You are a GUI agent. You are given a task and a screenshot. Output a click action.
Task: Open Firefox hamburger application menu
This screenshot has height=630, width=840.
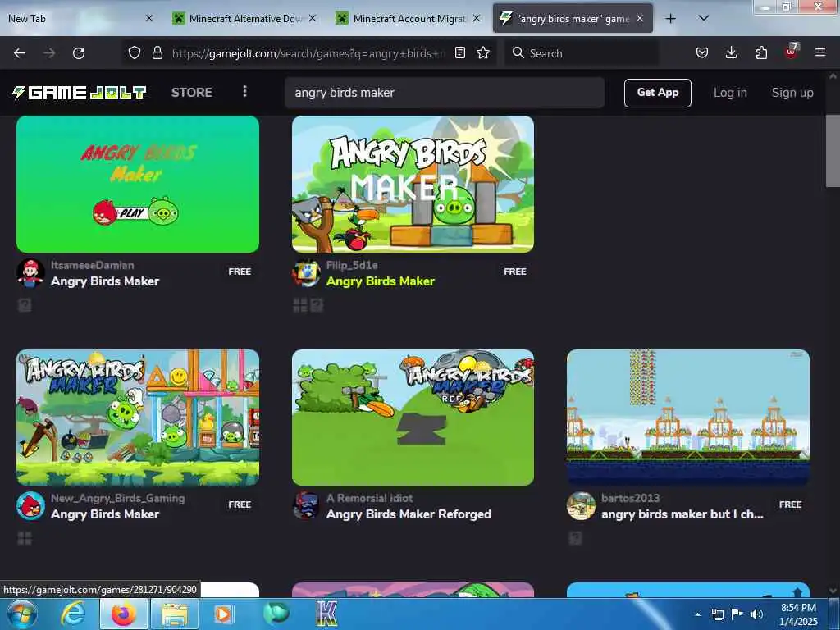tap(820, 52)
